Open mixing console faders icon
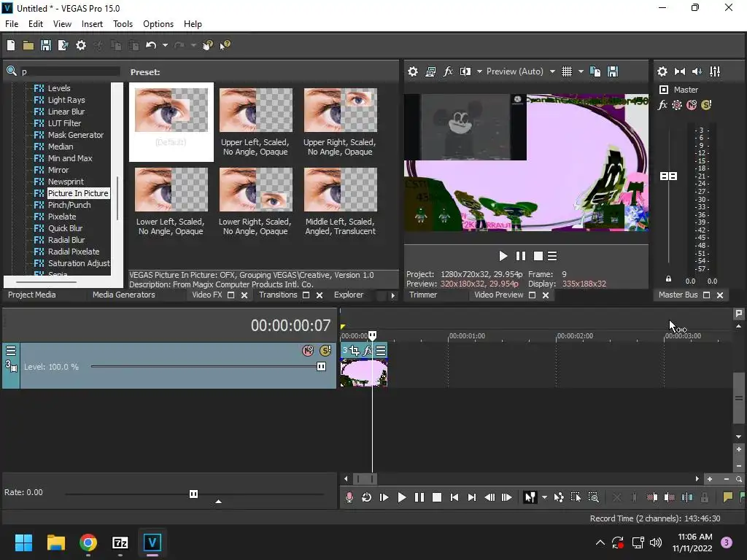 tap(715, 71)
